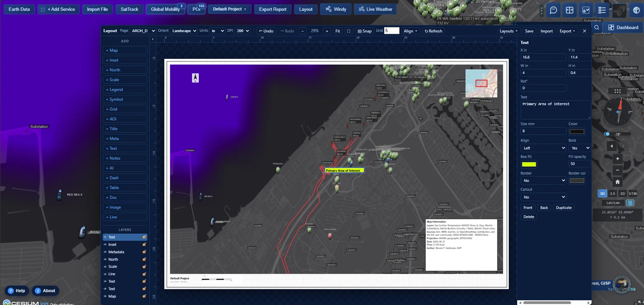Open the Units dropdown
The width and height of the screenshot is (644, 305).
(217, 31)
